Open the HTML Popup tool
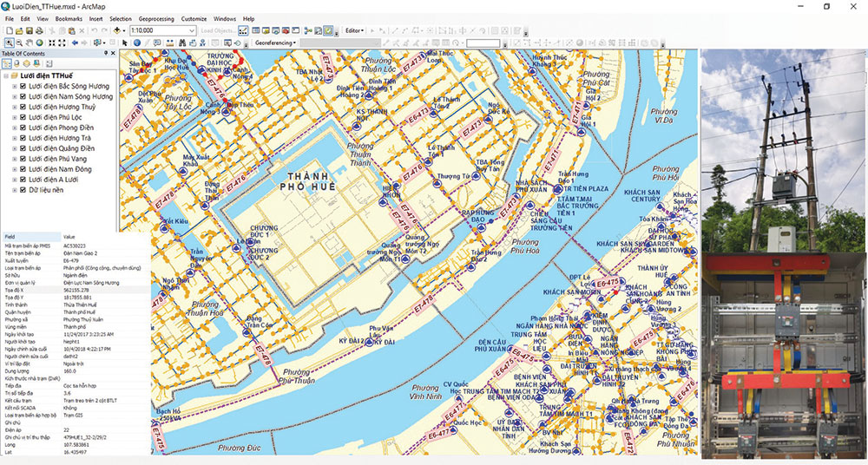 point(157,43)
